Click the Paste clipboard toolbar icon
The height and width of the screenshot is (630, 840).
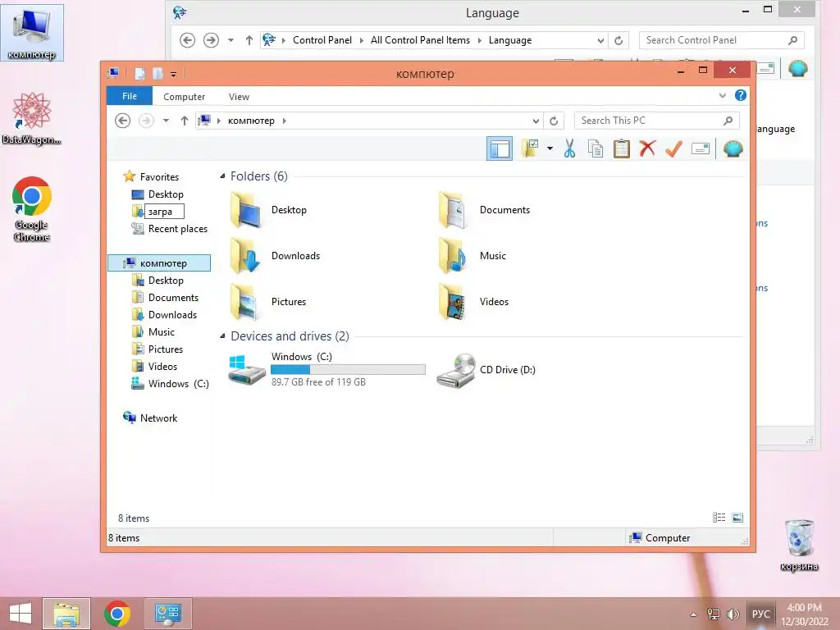click(622, 149)
